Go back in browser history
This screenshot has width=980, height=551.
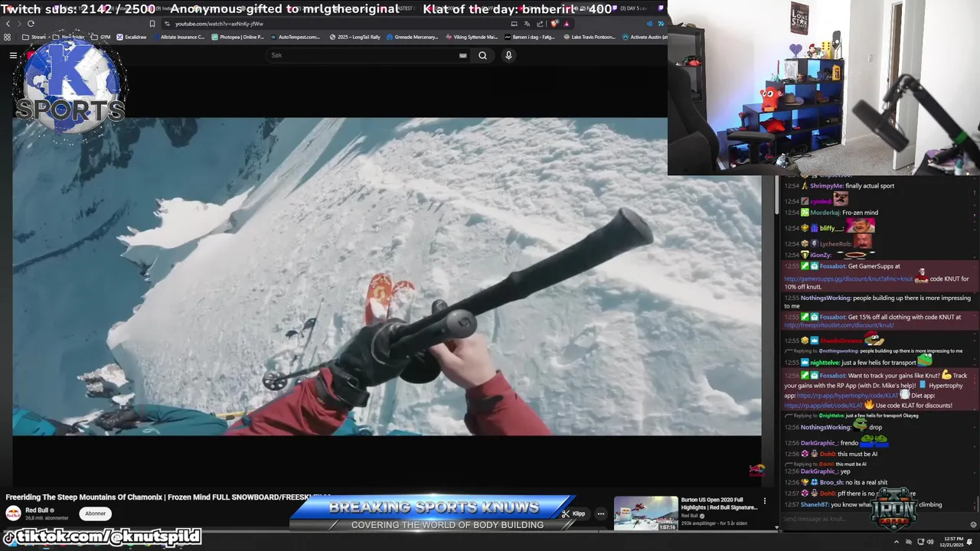(8, 24)
